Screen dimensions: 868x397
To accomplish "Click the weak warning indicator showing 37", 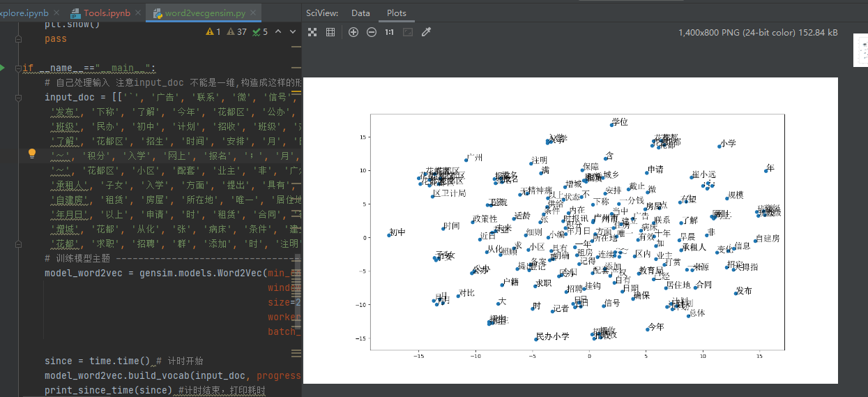I will 237,31.
